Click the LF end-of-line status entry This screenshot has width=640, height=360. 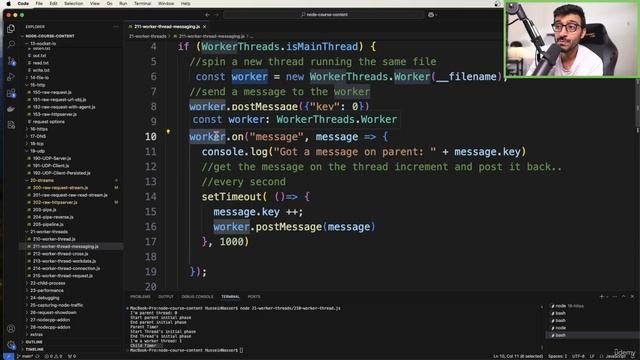(592, 356)
